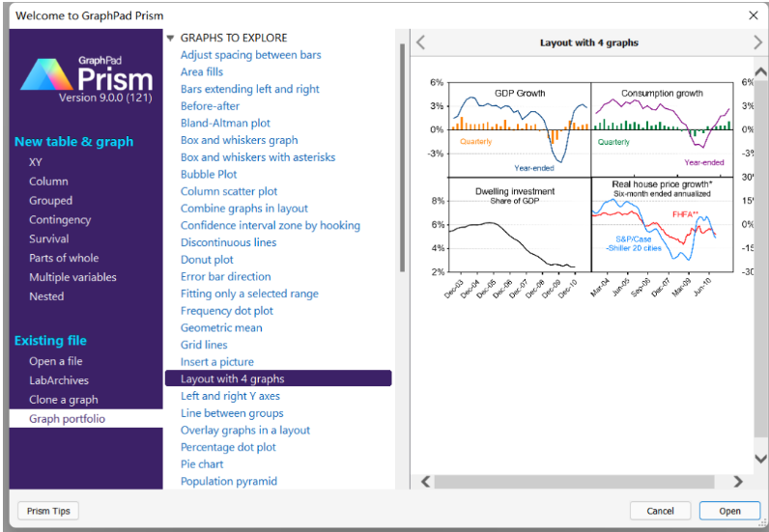Select Combine graphs in layout
The image size is (769, 532).
(243, 209)
